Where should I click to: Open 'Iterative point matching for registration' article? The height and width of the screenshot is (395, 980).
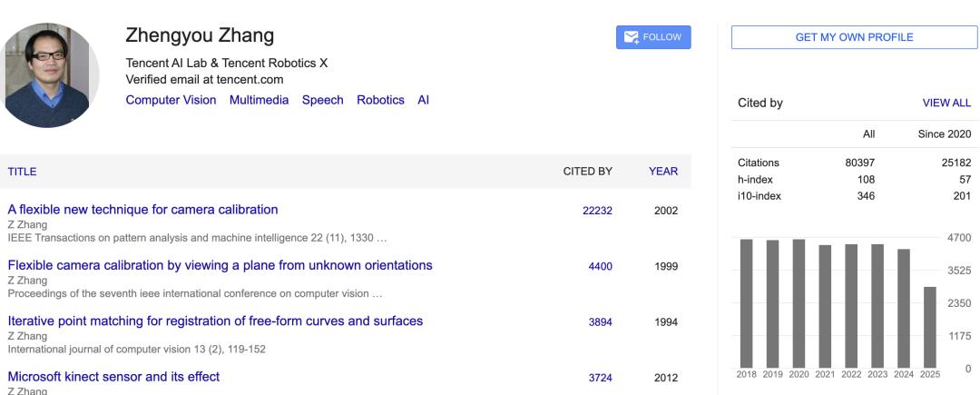(215, 321)
